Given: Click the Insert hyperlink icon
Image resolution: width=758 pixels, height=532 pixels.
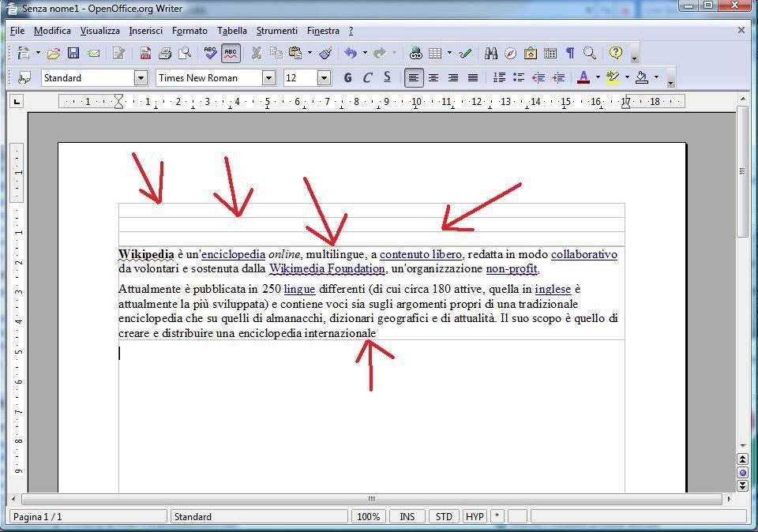Looking at the screenshot, I should point(416,54).
